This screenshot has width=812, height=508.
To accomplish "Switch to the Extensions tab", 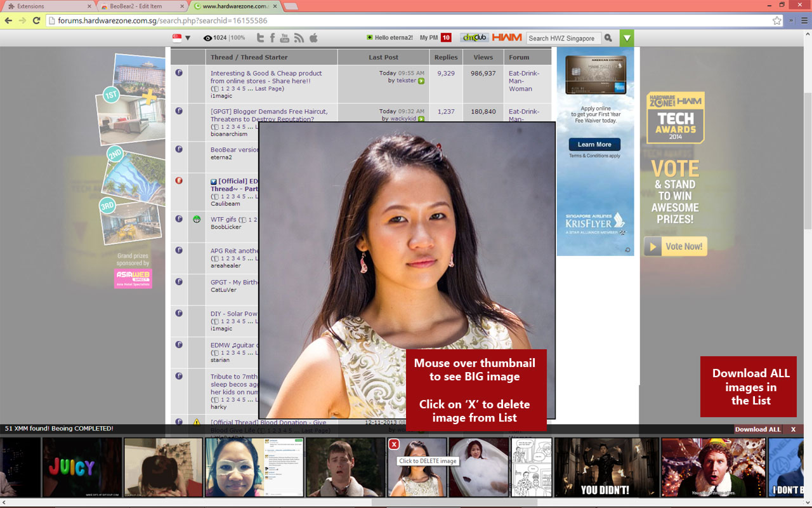I will tap(48, 6).
